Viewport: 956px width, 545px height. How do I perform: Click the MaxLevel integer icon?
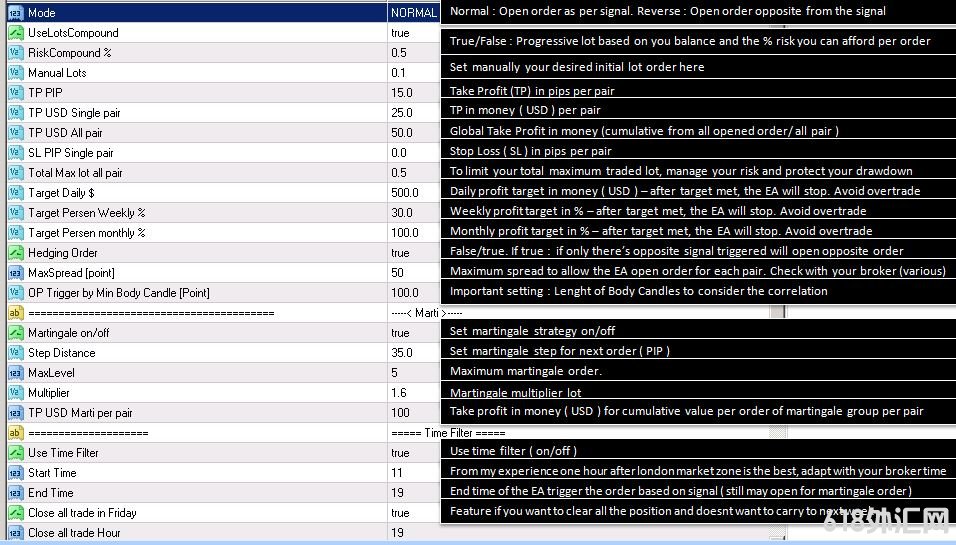15,373
